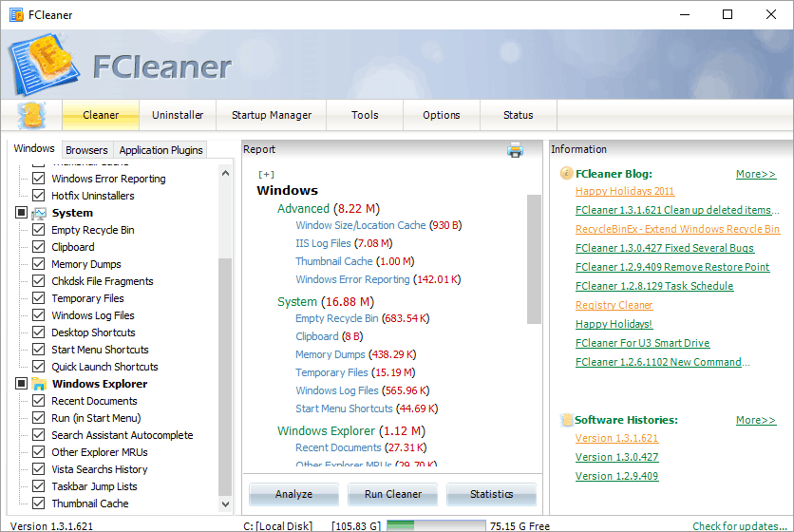The height and width of the screenshot is (532, 794).
Task: Open the Options tab
Action: click(x=442, y=115)
